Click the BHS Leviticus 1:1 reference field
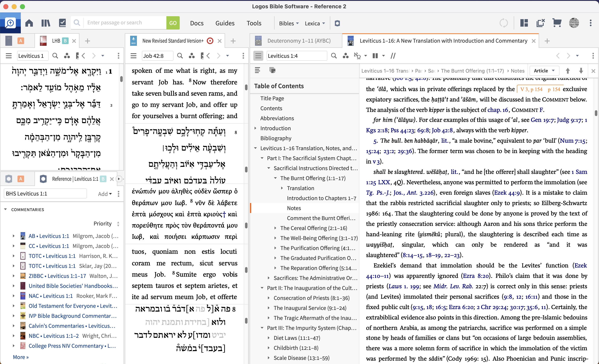The width and height of the screenshot is (599, 364). 45,194
